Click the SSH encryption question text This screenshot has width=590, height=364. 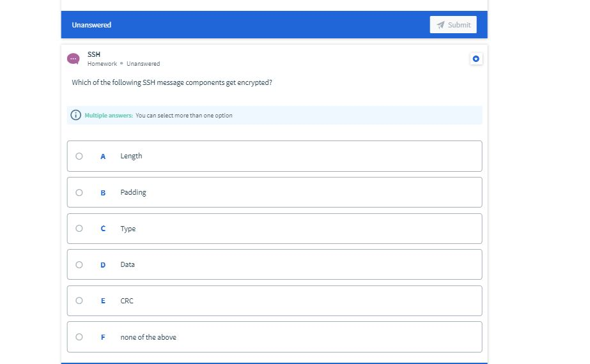pos(172,83)
